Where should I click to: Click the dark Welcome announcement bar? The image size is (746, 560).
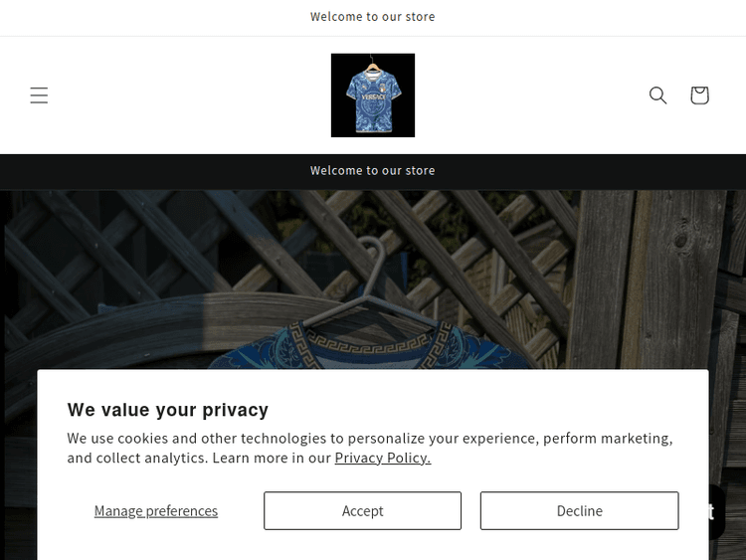(373, 171)
